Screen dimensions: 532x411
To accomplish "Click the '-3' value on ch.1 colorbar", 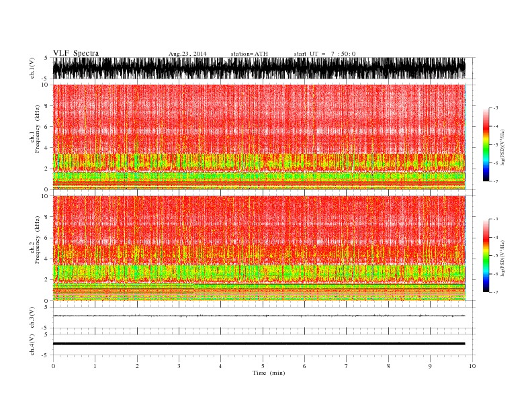I will (x=495, y=108).
